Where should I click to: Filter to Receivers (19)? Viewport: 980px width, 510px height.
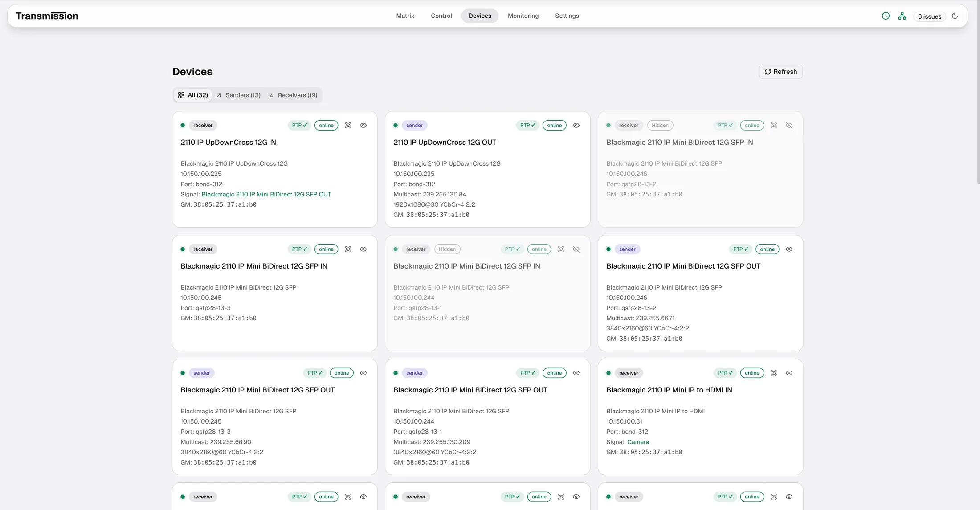pyautogui.click(x=293, y=95)
